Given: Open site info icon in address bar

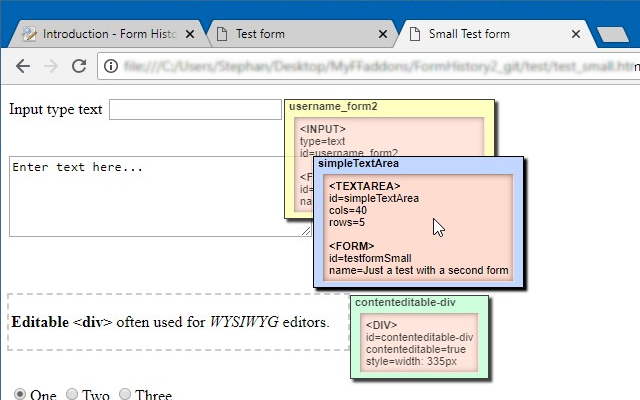Looking at the screenshot, I should coord(111,66).
